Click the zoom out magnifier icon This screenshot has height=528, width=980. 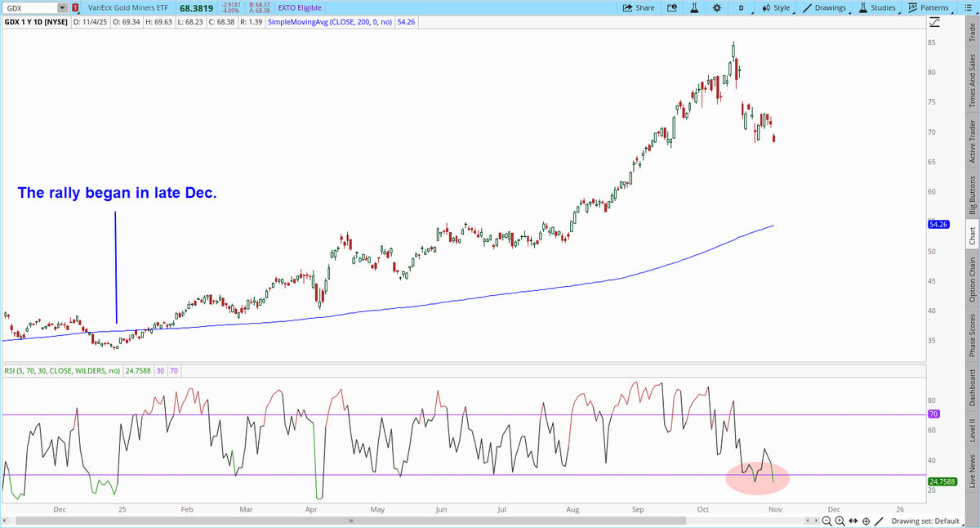point(827,521)
